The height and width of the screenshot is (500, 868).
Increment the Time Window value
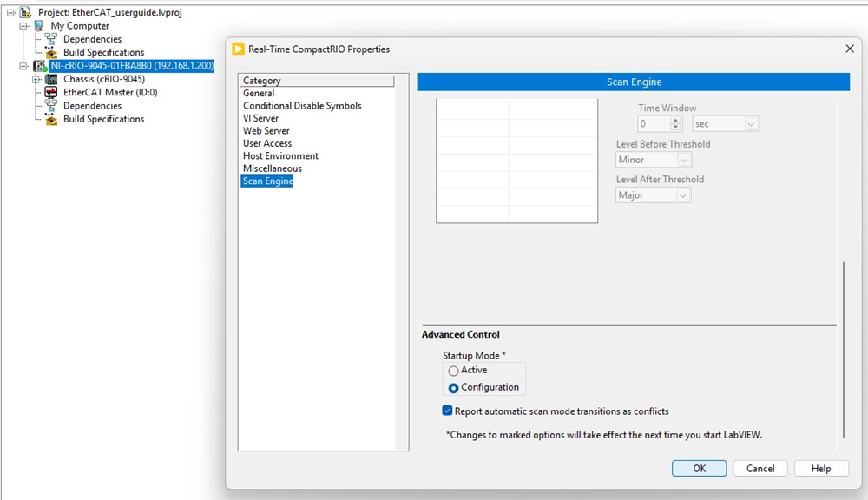(675, 120)
